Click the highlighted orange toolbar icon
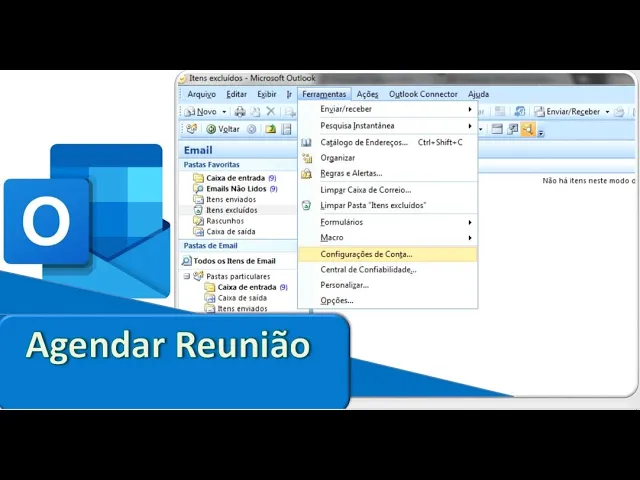640x480 pixels. (528, 129)
